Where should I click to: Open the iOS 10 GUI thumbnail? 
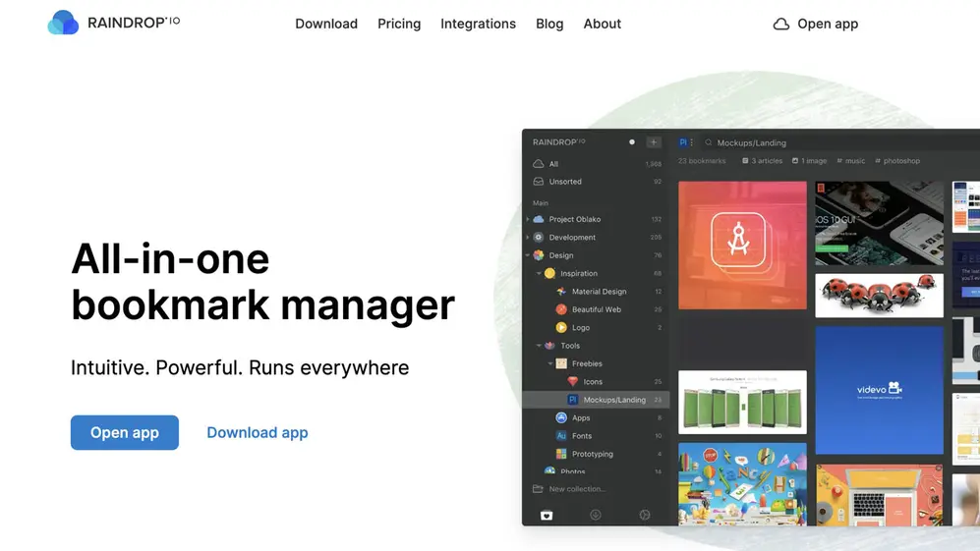tap(880, 223)
